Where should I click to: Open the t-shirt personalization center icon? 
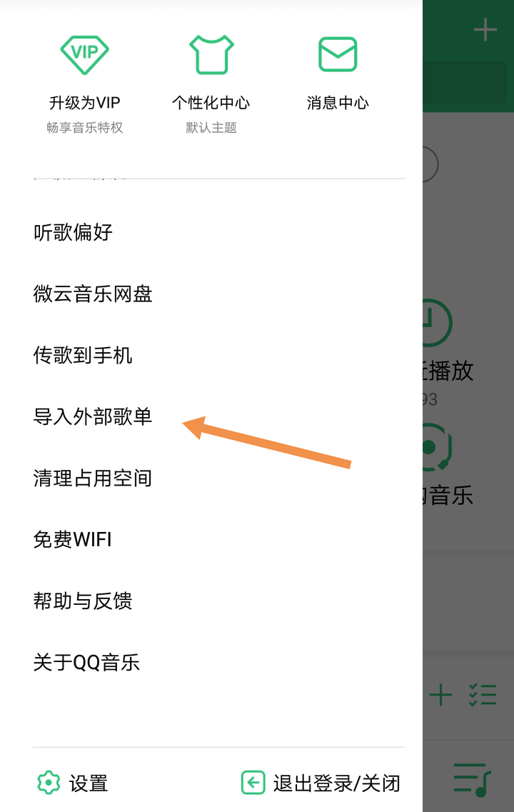211,54
